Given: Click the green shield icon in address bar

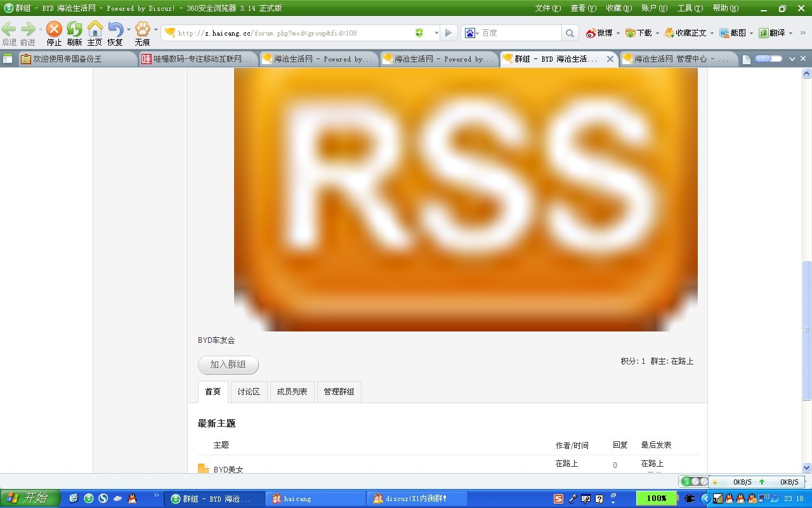Looking at the screenshot, I should (419, 33).
